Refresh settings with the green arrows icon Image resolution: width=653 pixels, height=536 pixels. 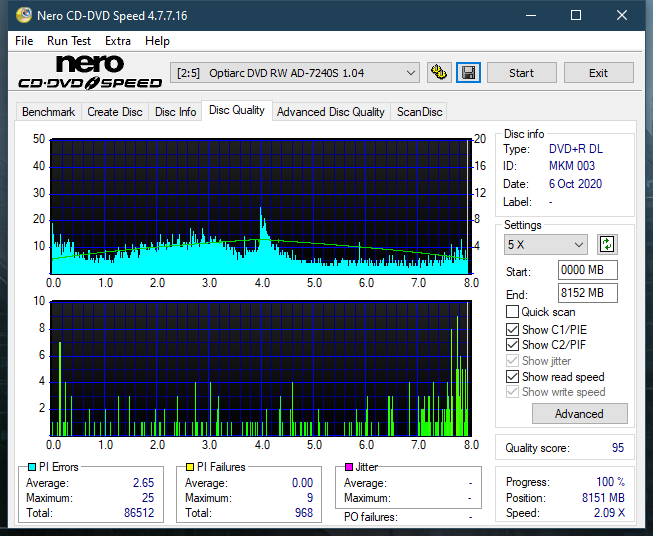click(x=607, y=244)
